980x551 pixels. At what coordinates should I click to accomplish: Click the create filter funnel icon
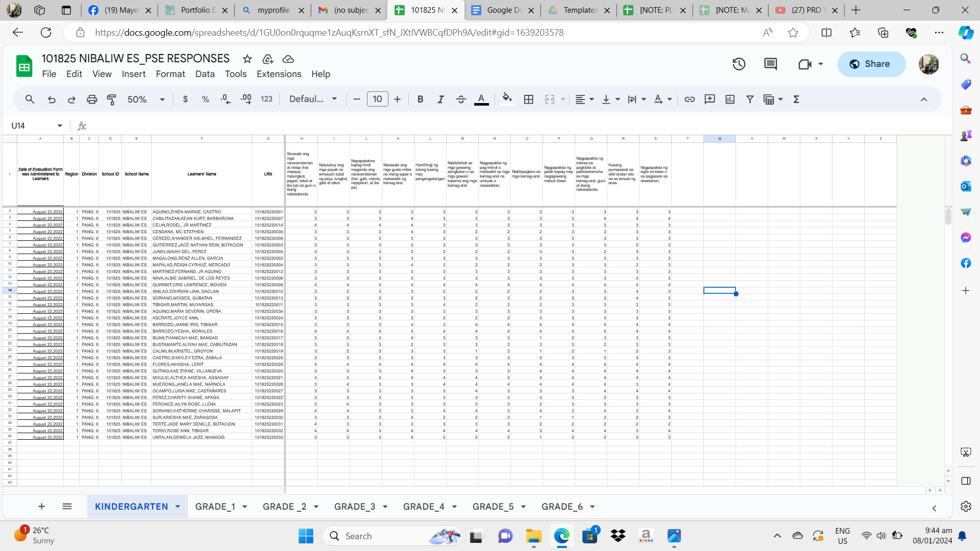[x=749, y=99]
